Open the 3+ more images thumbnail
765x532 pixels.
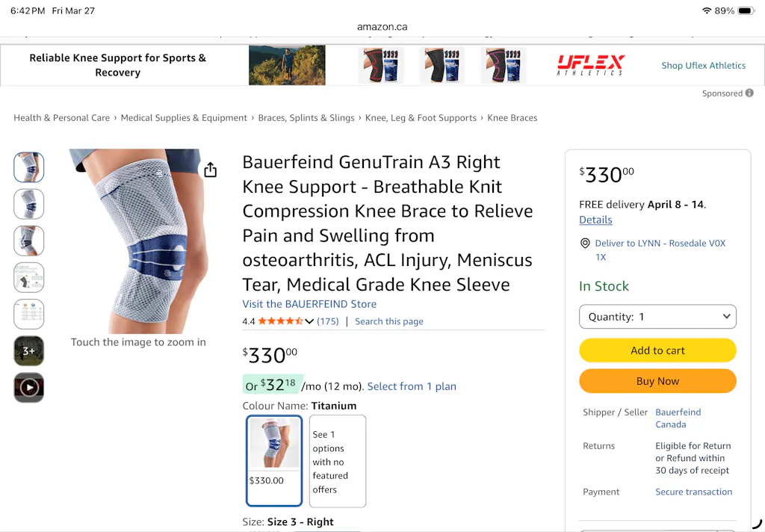[29, 350]
